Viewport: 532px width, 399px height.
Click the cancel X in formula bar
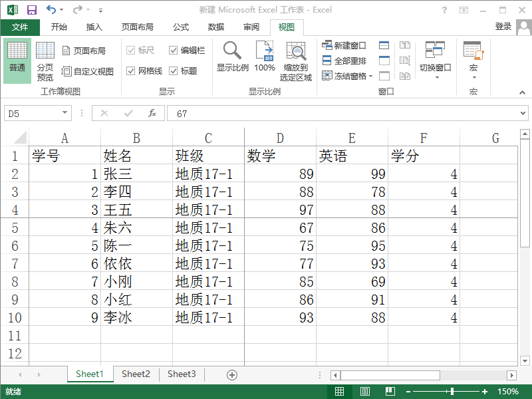click(104, 113)
